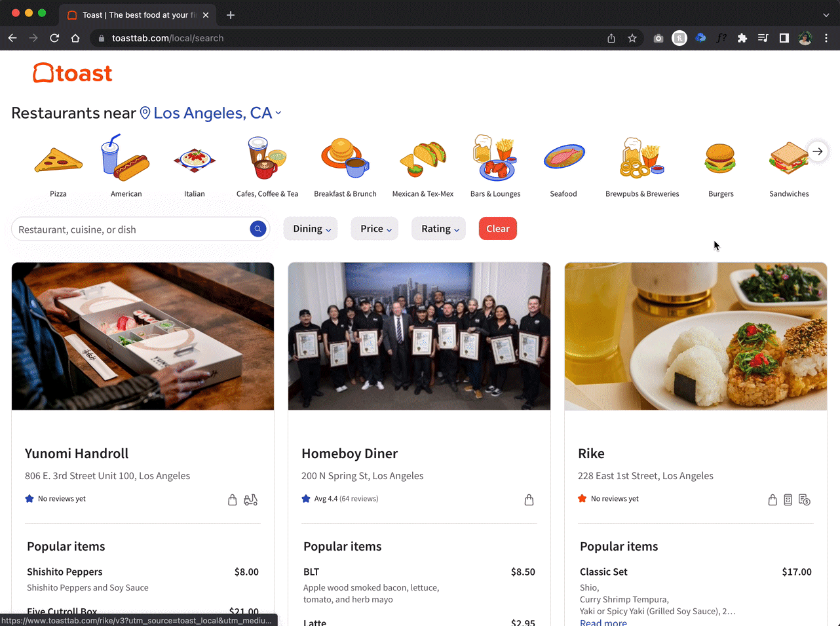Select the Sandwiches category icon
Viewport: 840px width, 626px height.
click(789, 158)
